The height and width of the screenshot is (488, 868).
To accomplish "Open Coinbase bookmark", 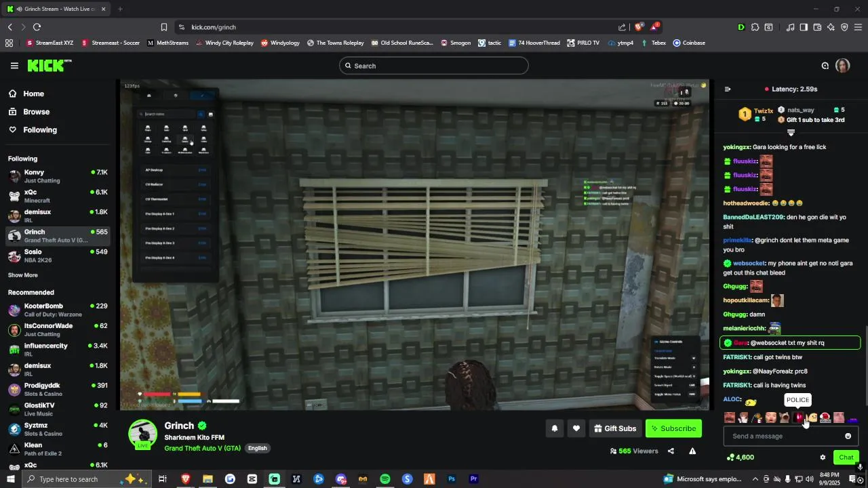I will [x=689, y=43].
